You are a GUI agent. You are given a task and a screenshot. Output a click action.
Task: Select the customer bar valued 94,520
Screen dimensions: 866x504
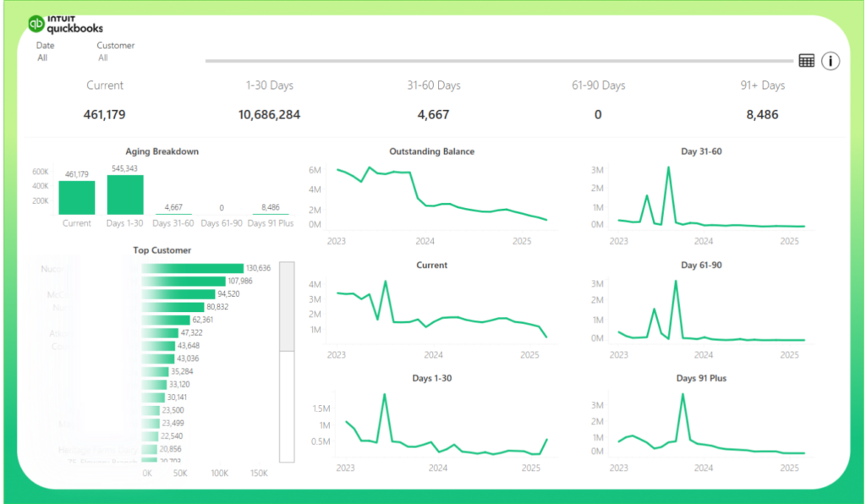[178, 294]
